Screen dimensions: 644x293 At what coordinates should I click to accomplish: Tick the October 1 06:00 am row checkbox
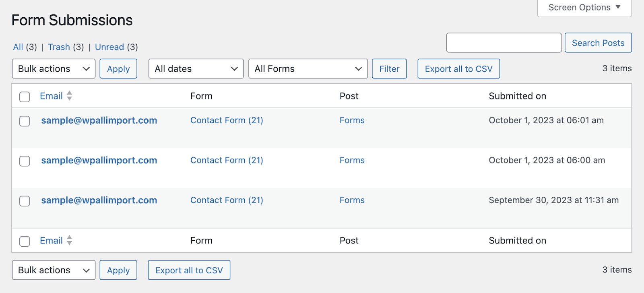pos(25,161)
